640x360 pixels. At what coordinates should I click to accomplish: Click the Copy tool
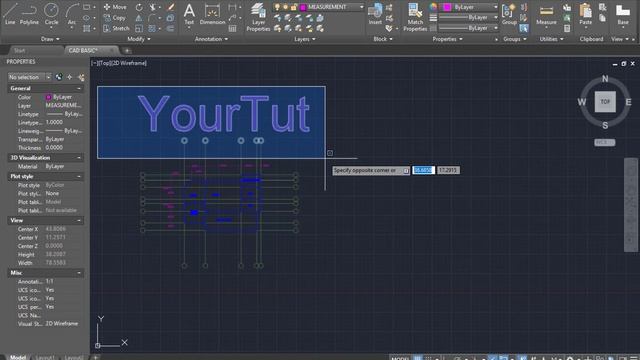[x=115, y=18]
